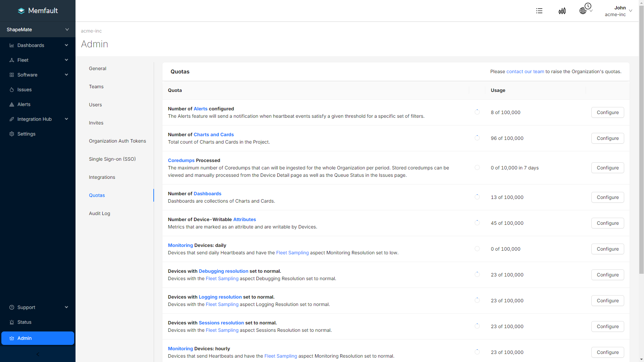Click the Memfault logo icon
Image resolution: width=644 pixels, height=362 pixels.
coord(21,11)
